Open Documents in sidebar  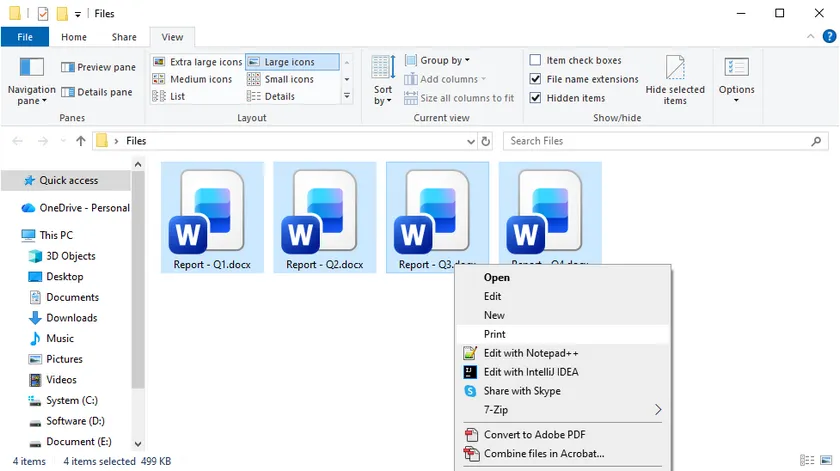point(64,297)
